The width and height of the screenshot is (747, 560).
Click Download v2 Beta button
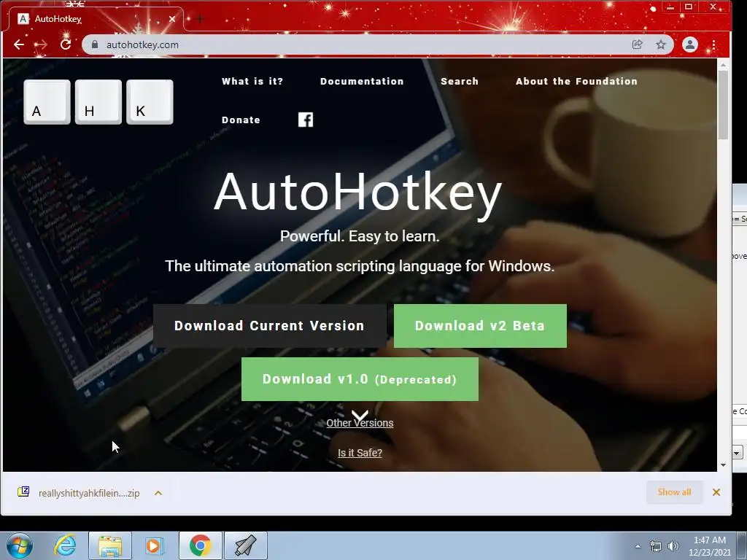click(x=480, y=326)
